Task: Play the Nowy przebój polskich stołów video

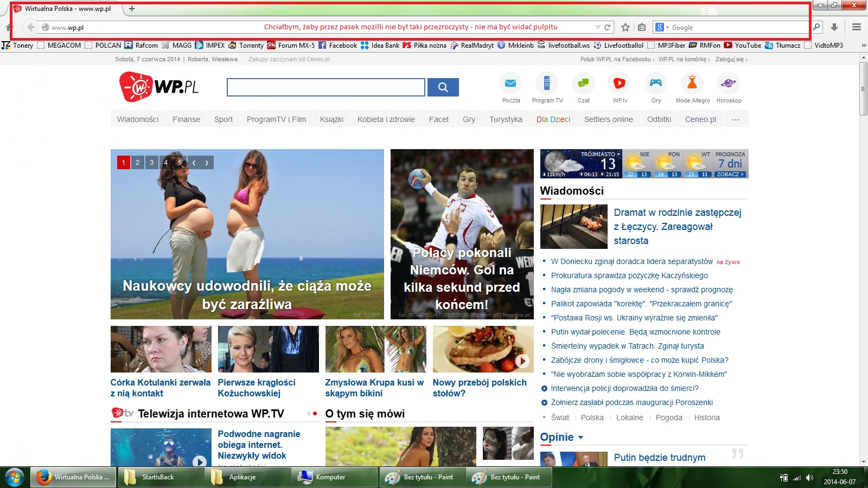Action: coord(522,361)
